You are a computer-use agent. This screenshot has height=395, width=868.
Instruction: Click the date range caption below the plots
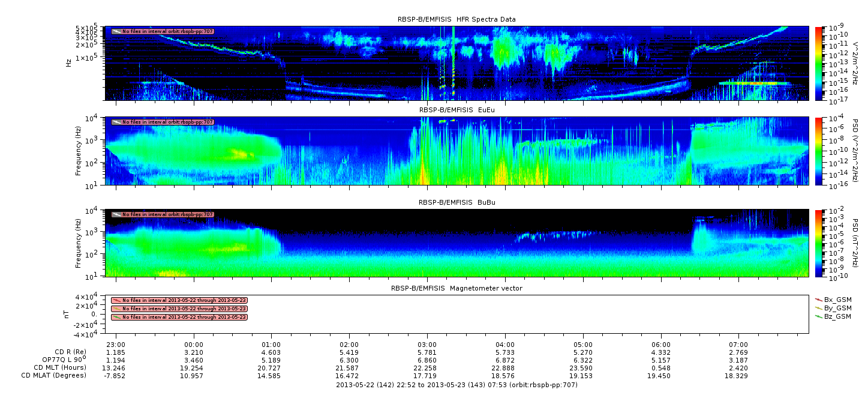coord(456,385)
